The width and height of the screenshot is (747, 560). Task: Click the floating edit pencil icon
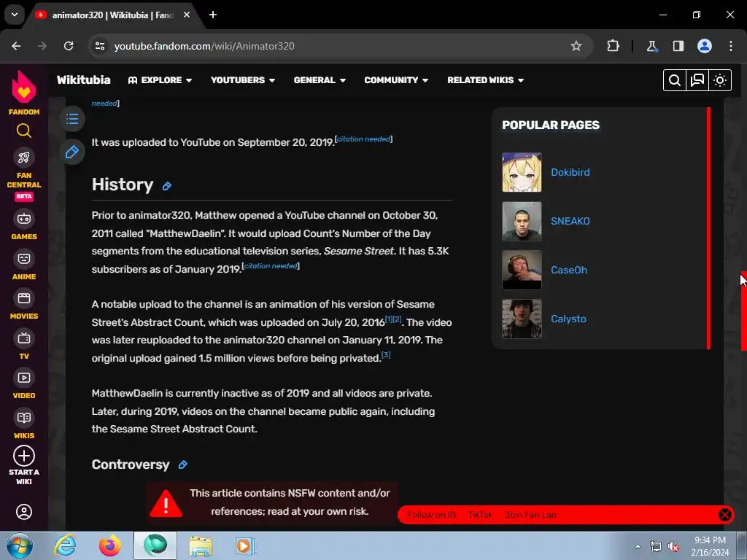(x=72, y=152)
